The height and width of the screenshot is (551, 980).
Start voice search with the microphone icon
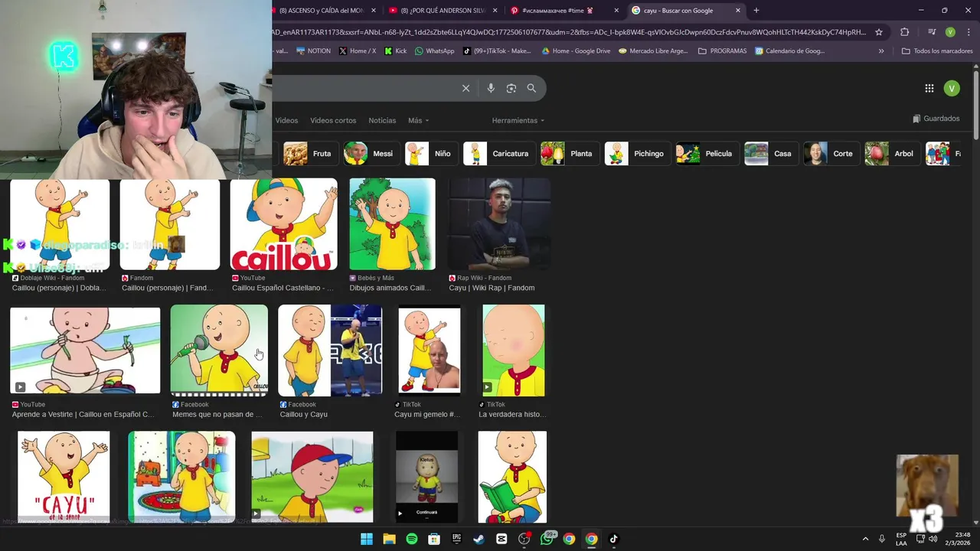[491, 88]
